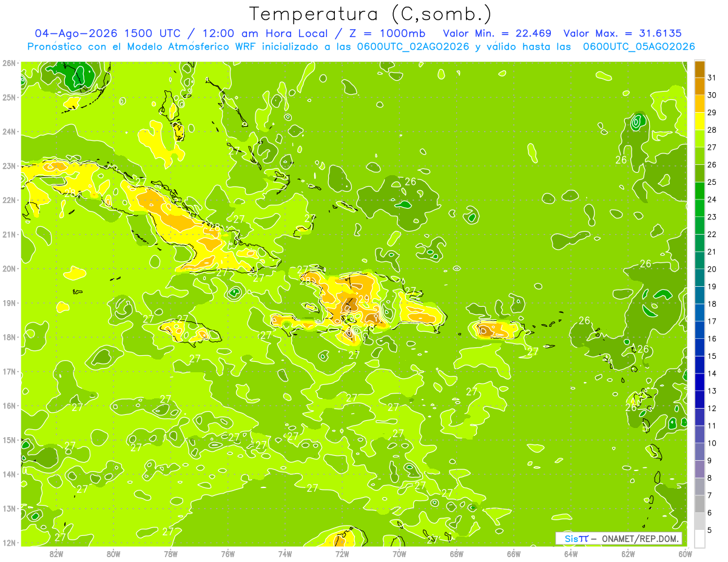Click the '25N' latitude axis label
The image size is (728, 562).
tap(8, 97)
